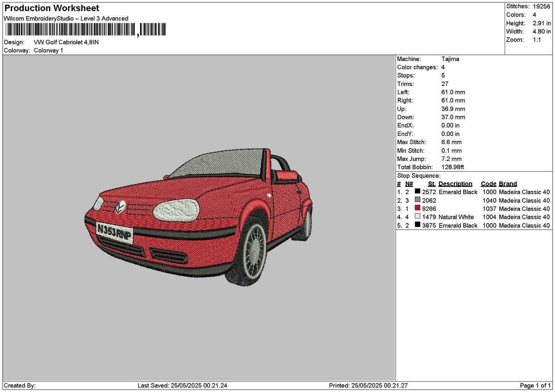Image resolution: width=555 pixels, height=392 pixels.
Task: Click 'Emerald Black' in stop row 5
Action: 458,226
